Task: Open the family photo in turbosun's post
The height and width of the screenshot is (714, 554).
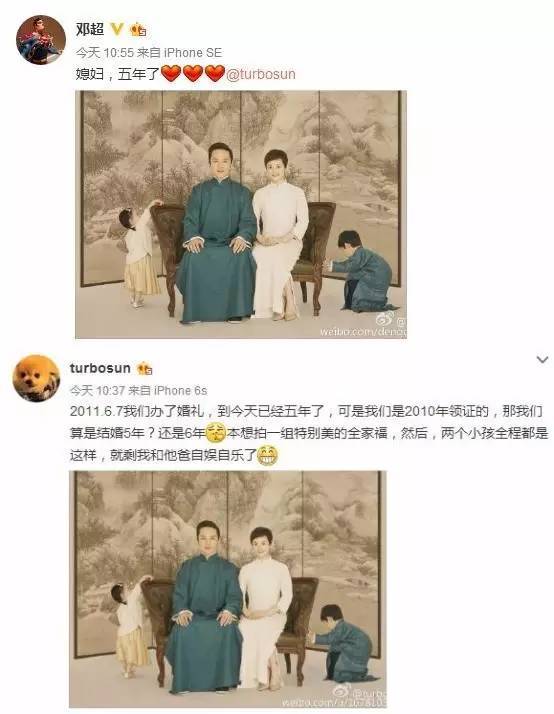Action: click(x=228, y=589)
